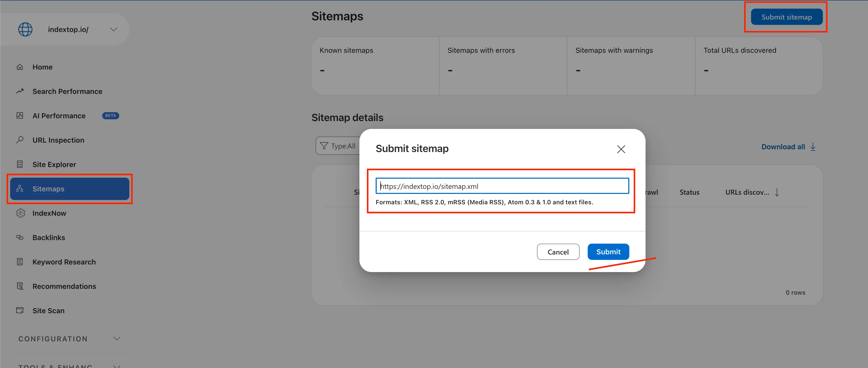This screenshot has width=868, height=368.
Task: Click the URL Inspection magnifier icon
Action: tap(20, 140)
